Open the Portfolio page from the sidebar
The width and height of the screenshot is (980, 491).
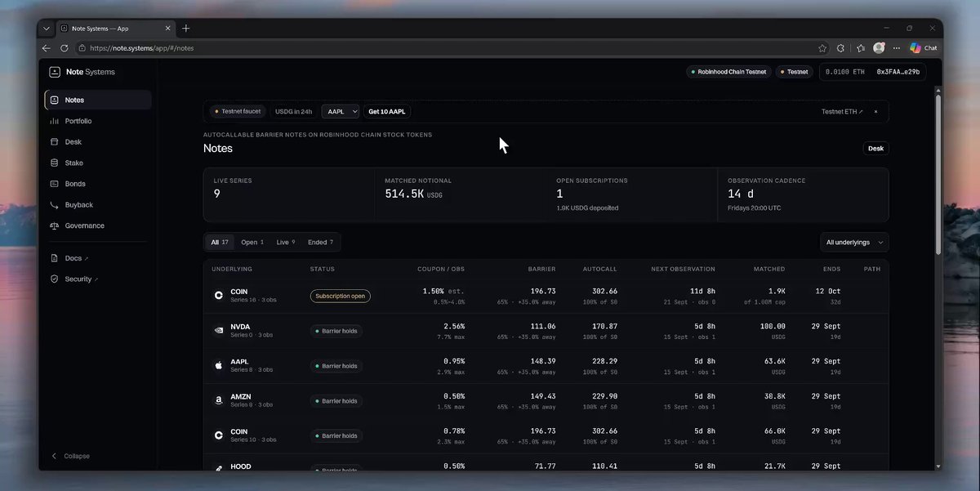click(98, 121)
